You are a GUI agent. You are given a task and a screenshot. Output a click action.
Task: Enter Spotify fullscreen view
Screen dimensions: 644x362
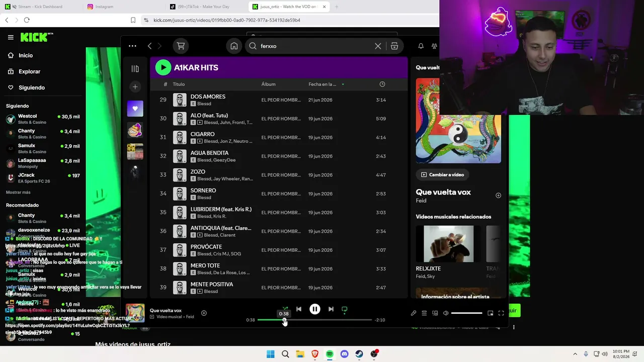pos(501,313)
